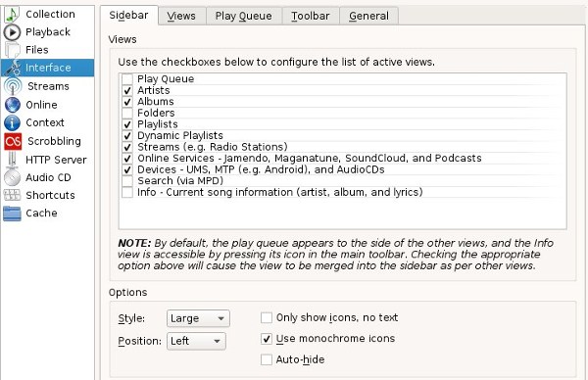Uncheck the Albums view checkbox
The image size is (588, 380).
[127, 102]
